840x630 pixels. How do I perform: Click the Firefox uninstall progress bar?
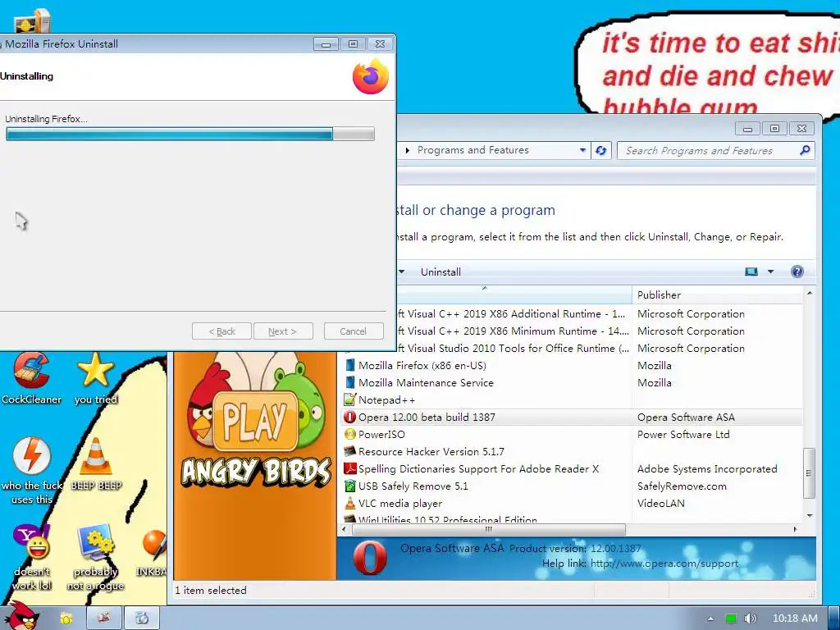[x=190, y=134]
